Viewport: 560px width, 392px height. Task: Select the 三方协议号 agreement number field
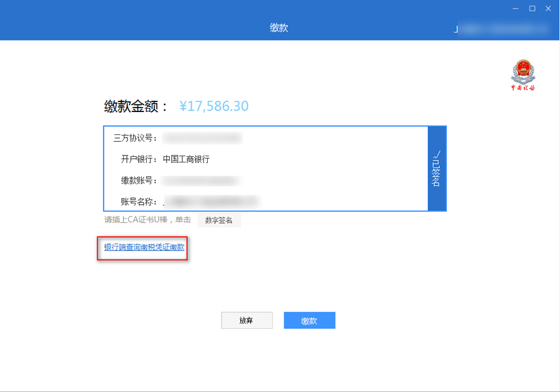point(202,138)
